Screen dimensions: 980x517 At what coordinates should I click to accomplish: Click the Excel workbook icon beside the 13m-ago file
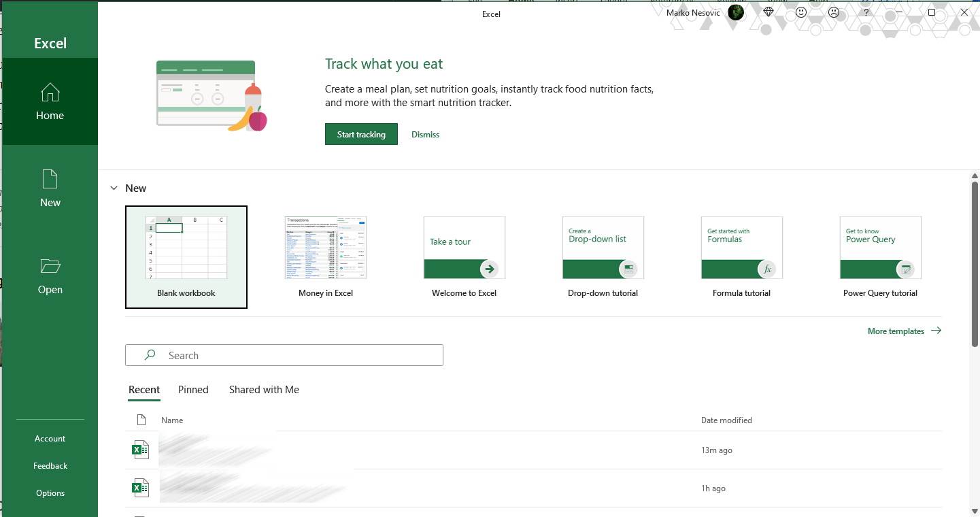click(141, 449)
